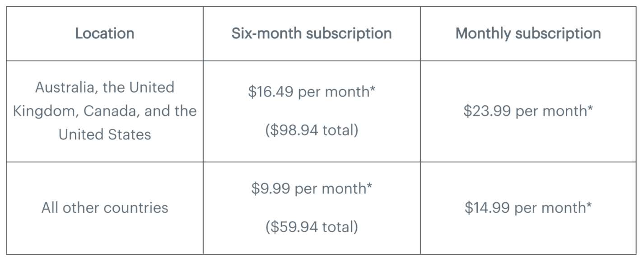Click the "Monthly subscription" column header
The width and height of the screenshot is (644, 261).
[x=528, y=33]
